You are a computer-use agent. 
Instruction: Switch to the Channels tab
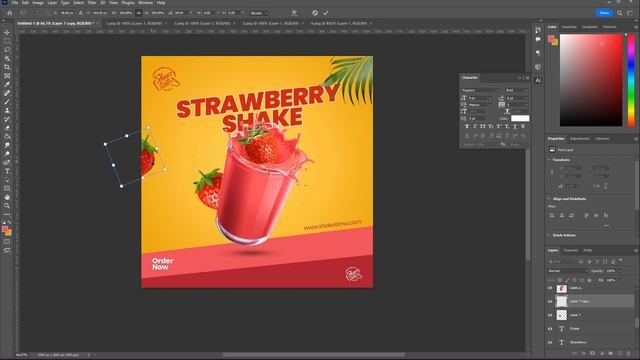click(x=571, y=250)
